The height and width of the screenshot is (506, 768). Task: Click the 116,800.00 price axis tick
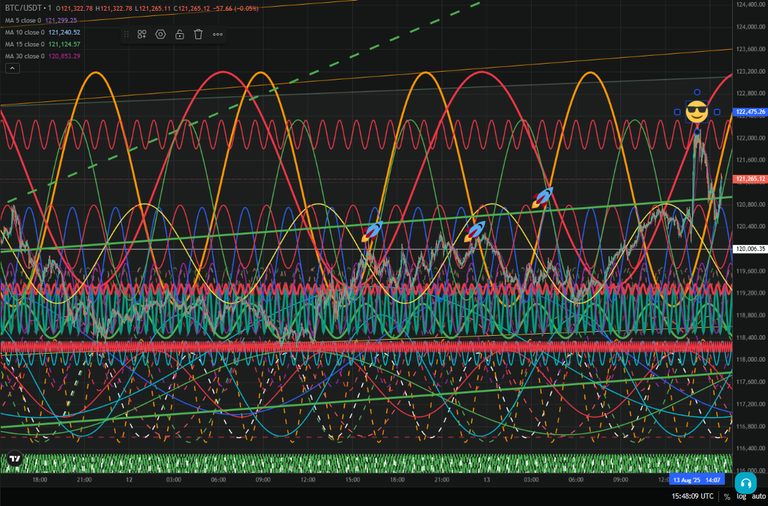click(750, 426)
